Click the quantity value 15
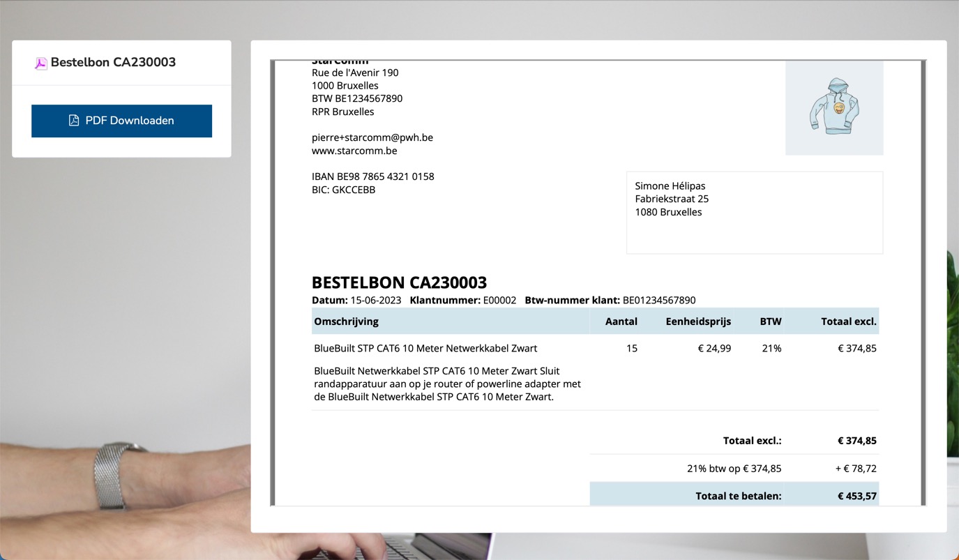Viewport: 959px width, 560px height. tap(631, 348)
